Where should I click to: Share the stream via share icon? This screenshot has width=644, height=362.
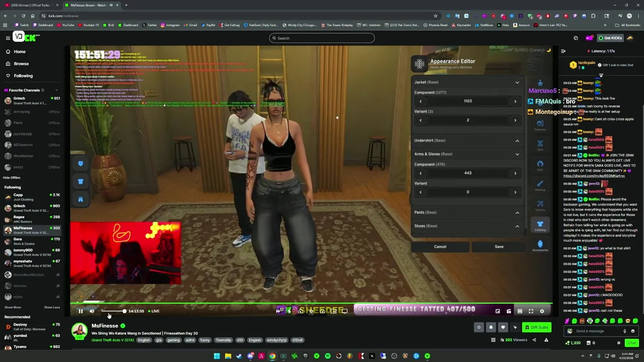[534, 340]
